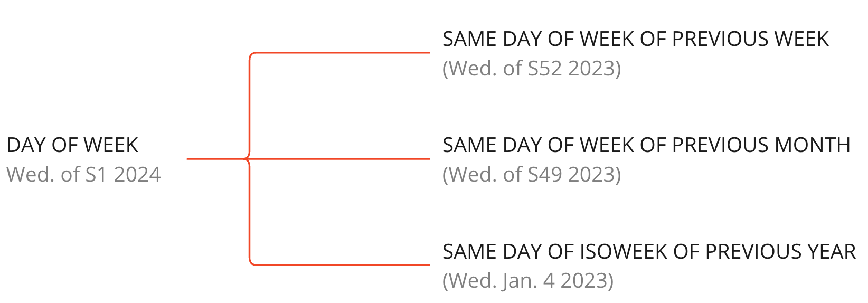The image size is (868, 303).
Task: Click S49 in the middle subtitle
Action: (545, 175)
